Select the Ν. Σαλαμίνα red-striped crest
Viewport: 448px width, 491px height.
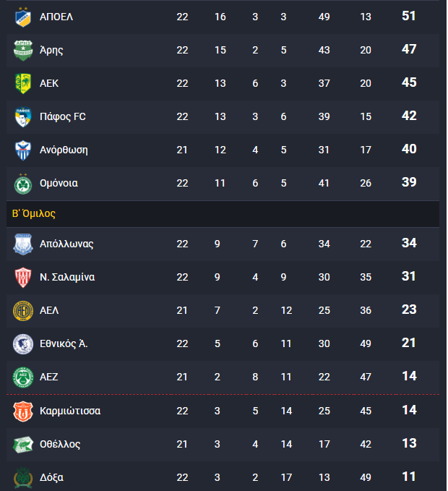[x=23, y=278]
